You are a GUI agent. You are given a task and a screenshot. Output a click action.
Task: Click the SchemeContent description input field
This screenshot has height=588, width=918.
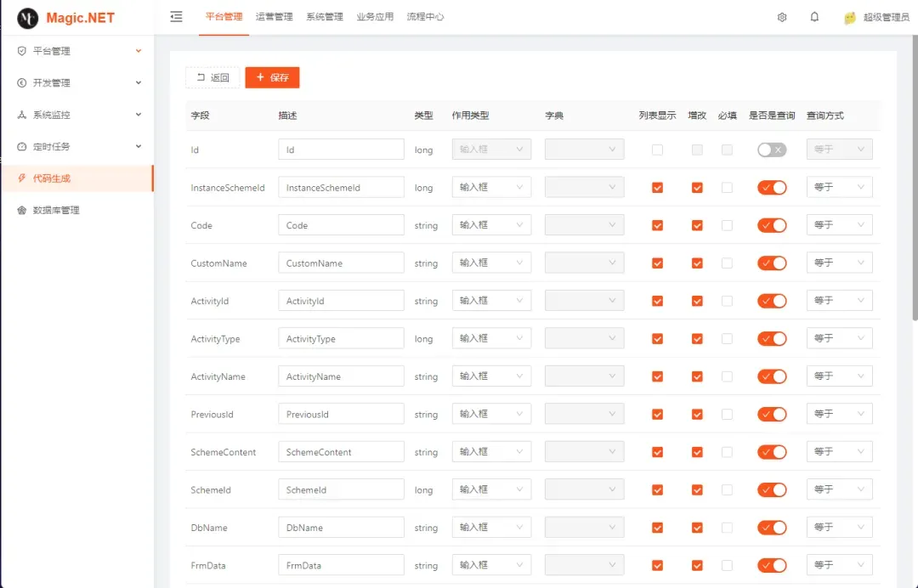341,452
